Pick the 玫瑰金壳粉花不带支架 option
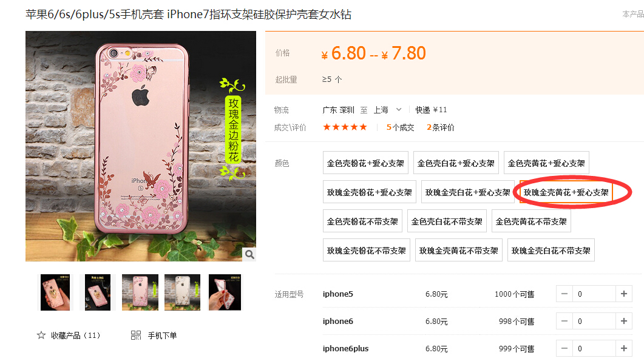This screenshot has height=364, width=644. [x=367, y=251]
